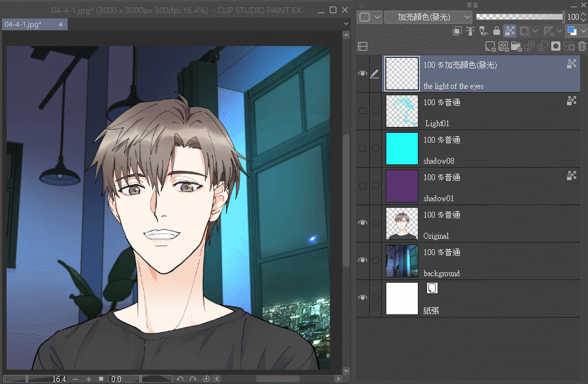The height and width of the screenshot is (384, 588).
Task: Click the canvas rotation angle slider
Action: [x=157, y=379]
